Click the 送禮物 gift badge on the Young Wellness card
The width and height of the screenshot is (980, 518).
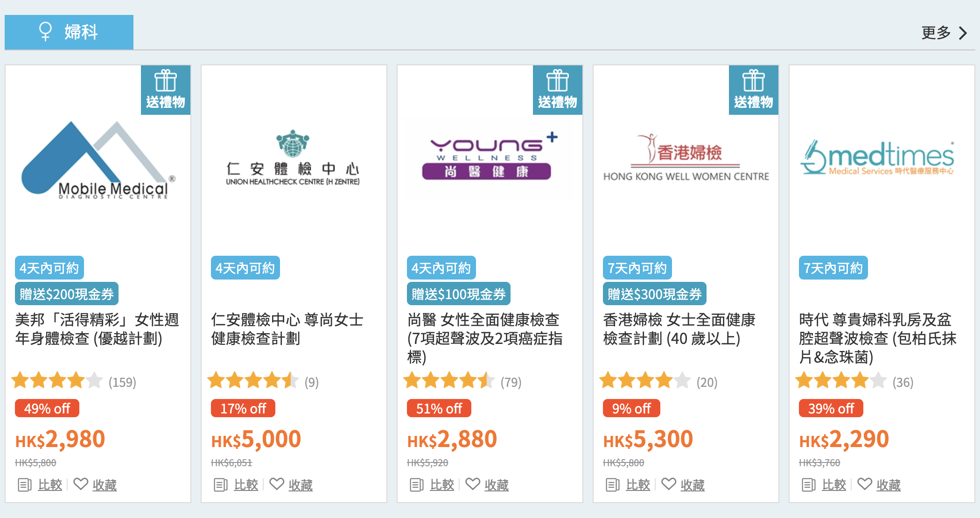(558, 90)
